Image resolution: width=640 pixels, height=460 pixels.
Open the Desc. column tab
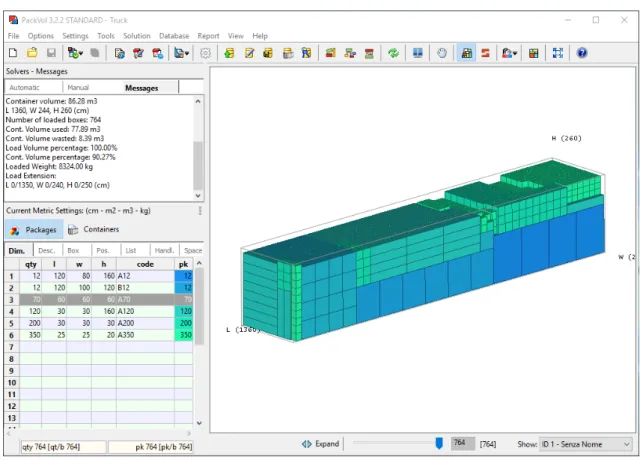[46, 251]
